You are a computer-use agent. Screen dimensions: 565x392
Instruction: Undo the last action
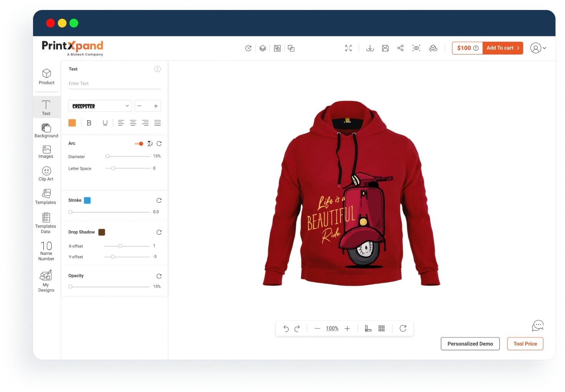coord(286,328)
